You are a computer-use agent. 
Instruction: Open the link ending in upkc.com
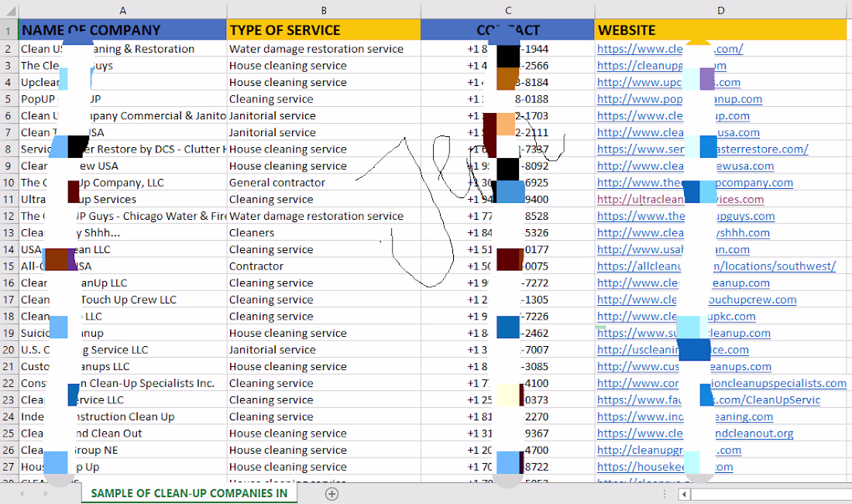click(x=676, y=317)
